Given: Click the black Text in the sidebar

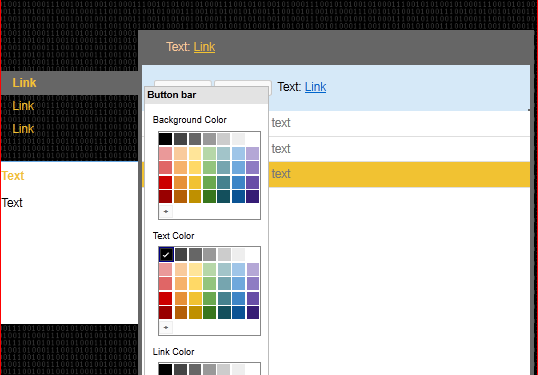Looking at the screenshot, I should pos(12,203).
